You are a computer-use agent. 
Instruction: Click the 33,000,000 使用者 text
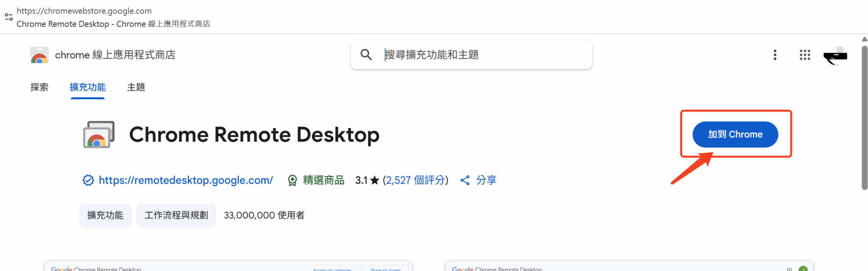[264, 215]
